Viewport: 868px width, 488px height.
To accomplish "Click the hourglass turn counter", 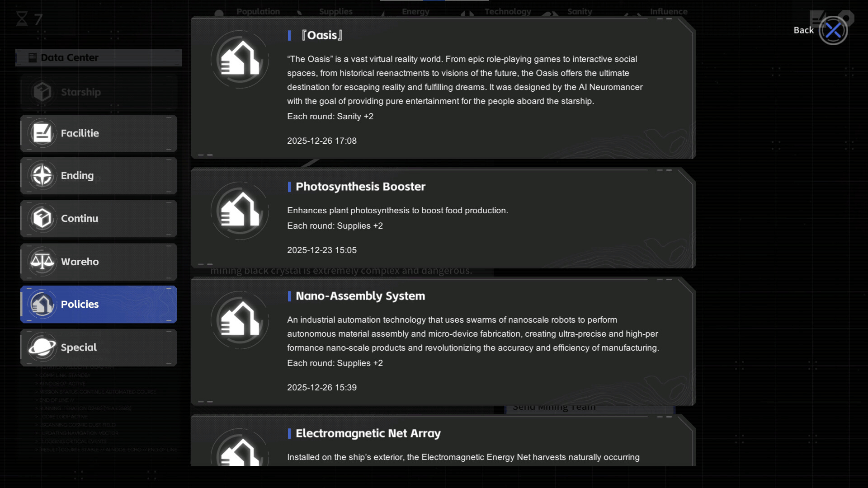I will (x=29, y=19).
